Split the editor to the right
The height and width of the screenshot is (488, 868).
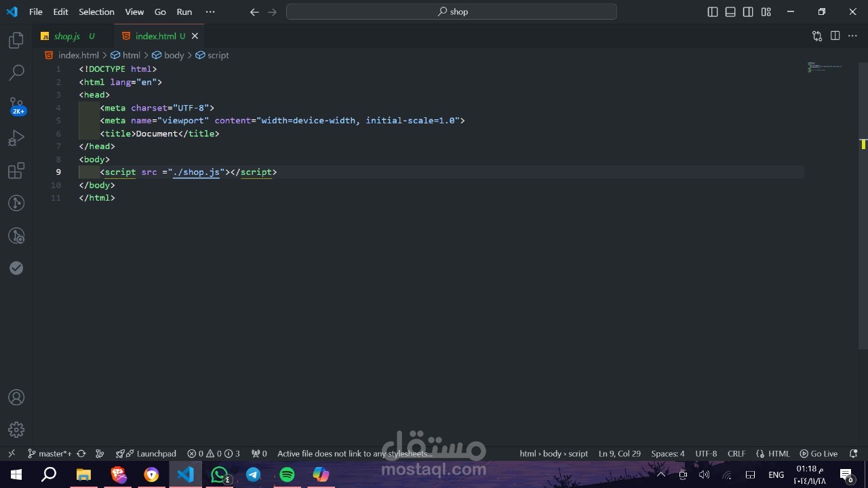coord(835,36)
